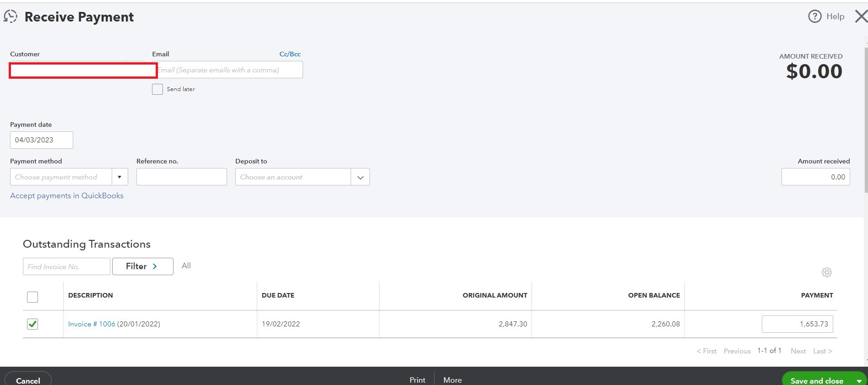Image resolution: width=868 pixels, height=385 pixels.
Task: Click the Payment method input box
Action: 61,177
